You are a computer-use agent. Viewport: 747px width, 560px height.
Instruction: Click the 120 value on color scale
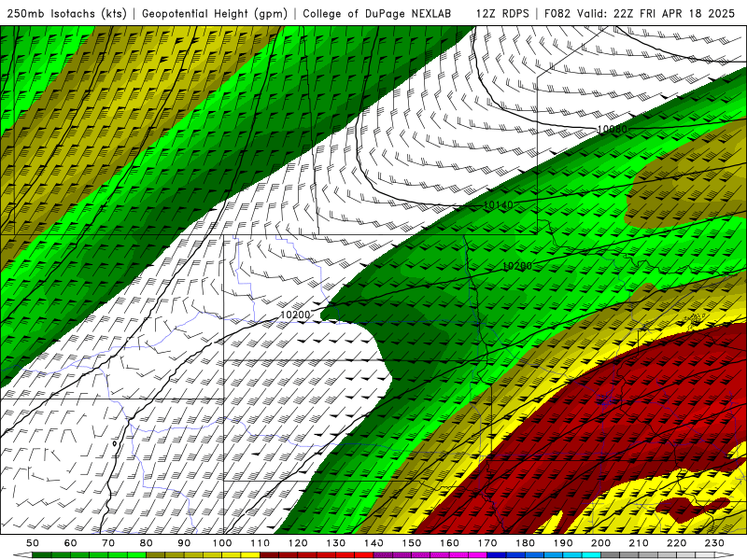[298, 543]
